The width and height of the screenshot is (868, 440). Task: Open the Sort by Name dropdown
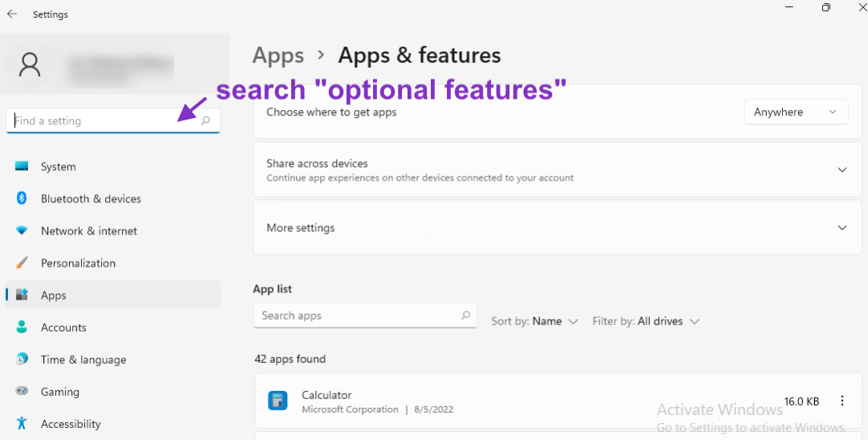(535, 321)
